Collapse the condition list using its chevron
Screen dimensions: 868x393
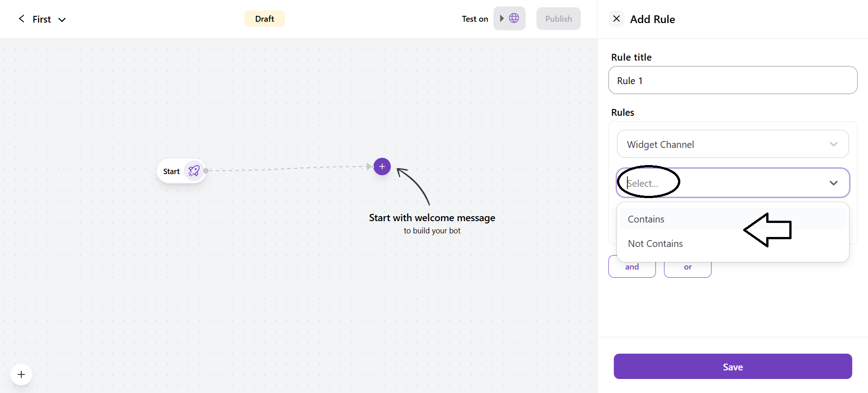(833, 183)
